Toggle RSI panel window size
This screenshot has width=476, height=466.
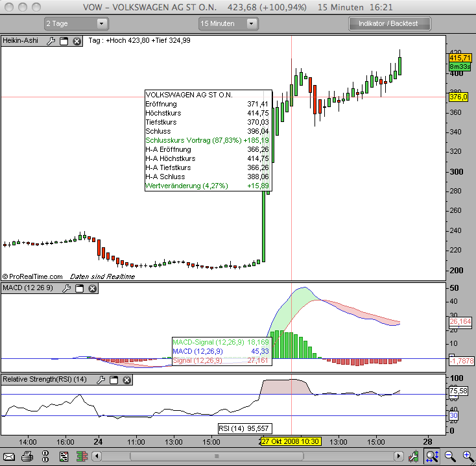(x=114, y=380)
